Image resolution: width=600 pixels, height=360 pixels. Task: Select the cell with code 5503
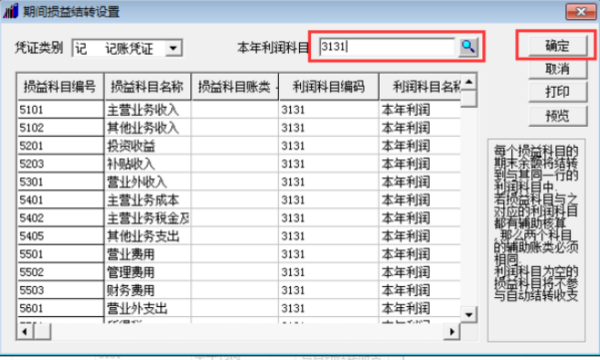[x=60, y=290]
